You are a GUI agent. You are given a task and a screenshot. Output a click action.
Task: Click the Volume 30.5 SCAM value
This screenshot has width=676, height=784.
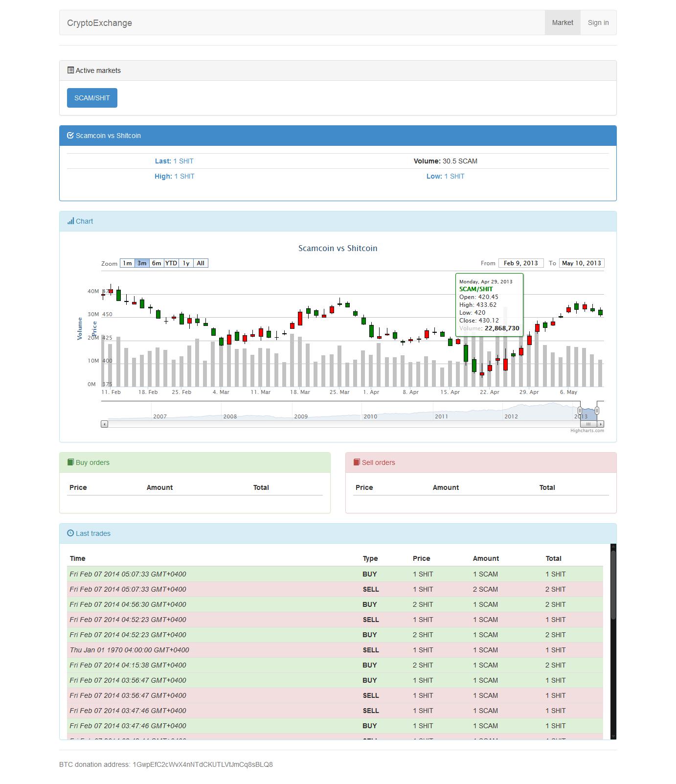(446, 161)
